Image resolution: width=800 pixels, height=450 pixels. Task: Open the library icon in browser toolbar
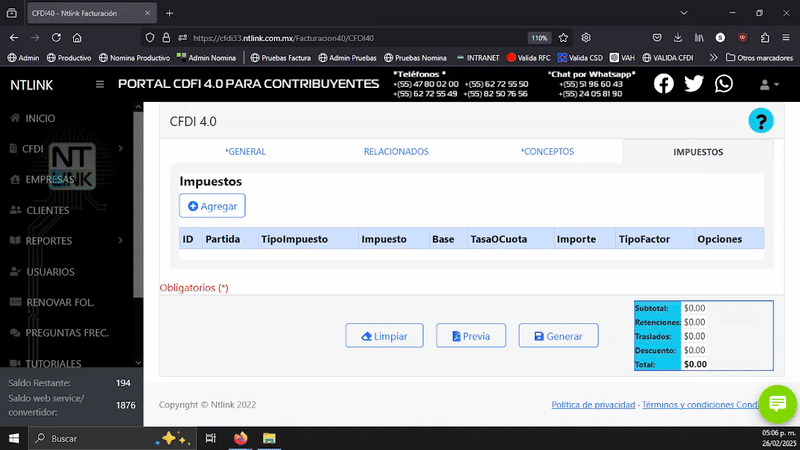699,38
